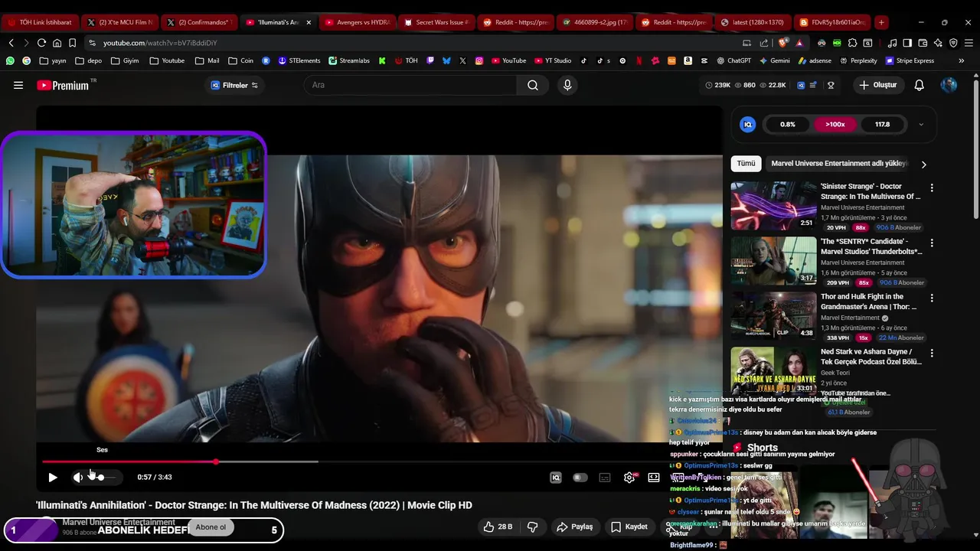
Task: Open options menu for Thor and Hulk video
Action: 932,298
